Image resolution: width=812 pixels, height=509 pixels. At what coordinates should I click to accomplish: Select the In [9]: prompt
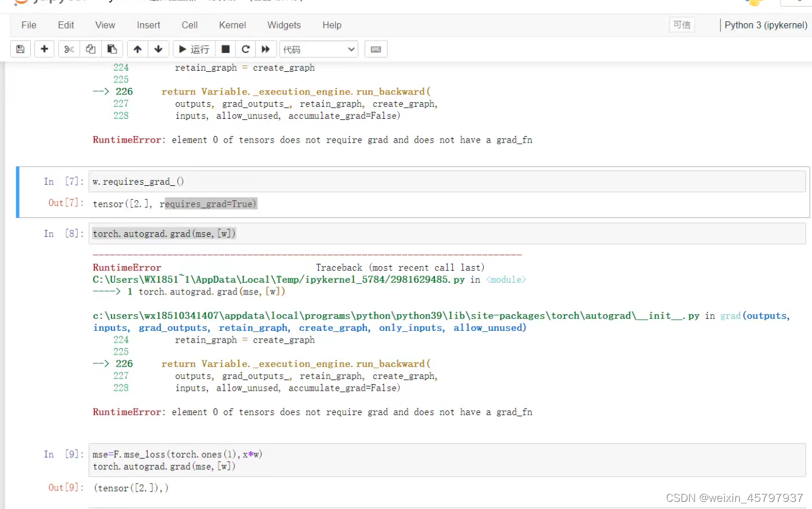64,454
